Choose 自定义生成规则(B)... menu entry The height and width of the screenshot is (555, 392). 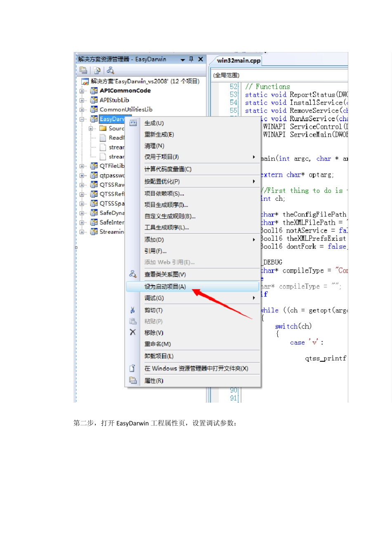coord(193,216)
